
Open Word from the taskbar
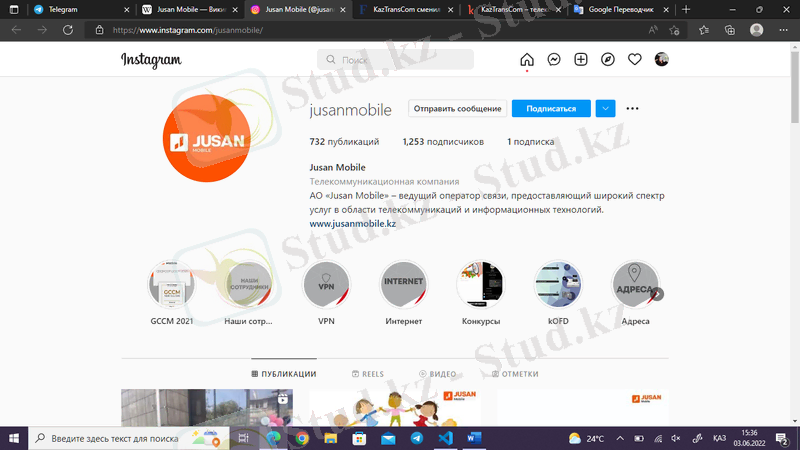point(474,438)
